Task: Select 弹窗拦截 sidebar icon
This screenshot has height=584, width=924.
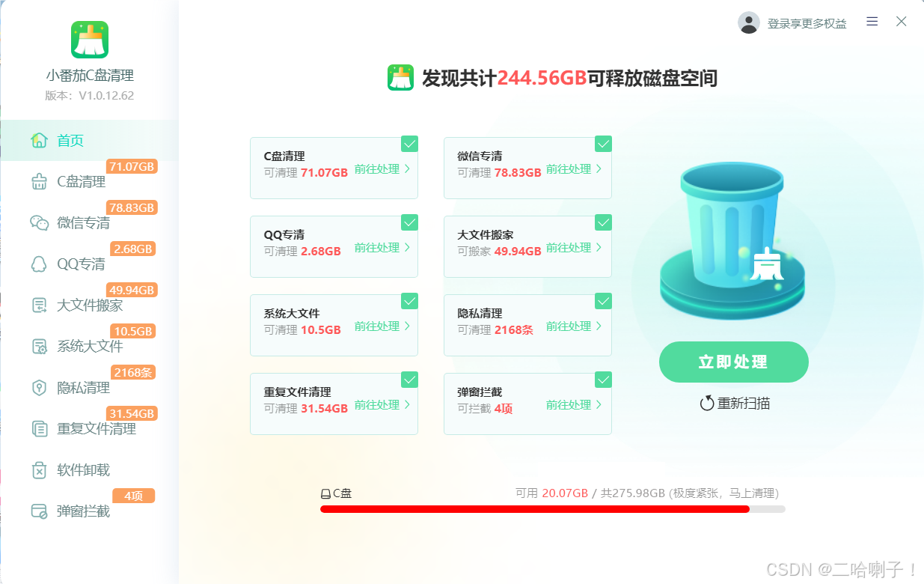Action: coord(39,511)
